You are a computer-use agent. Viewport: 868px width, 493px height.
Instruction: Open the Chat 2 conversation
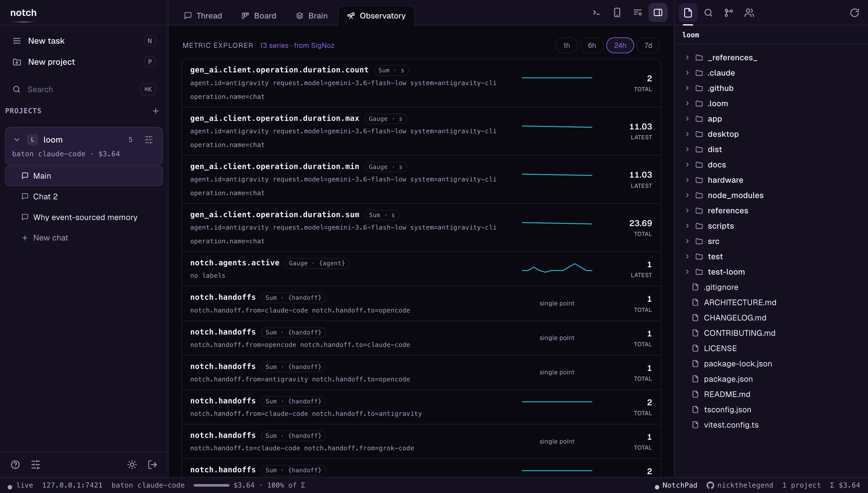(x=84, y=196)
